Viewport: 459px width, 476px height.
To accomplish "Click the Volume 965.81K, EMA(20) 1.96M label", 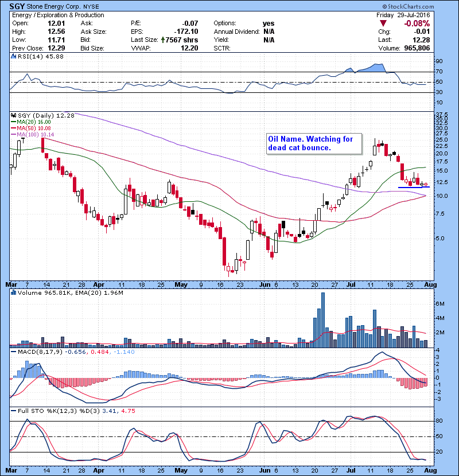I will click(x=71, y=292).
